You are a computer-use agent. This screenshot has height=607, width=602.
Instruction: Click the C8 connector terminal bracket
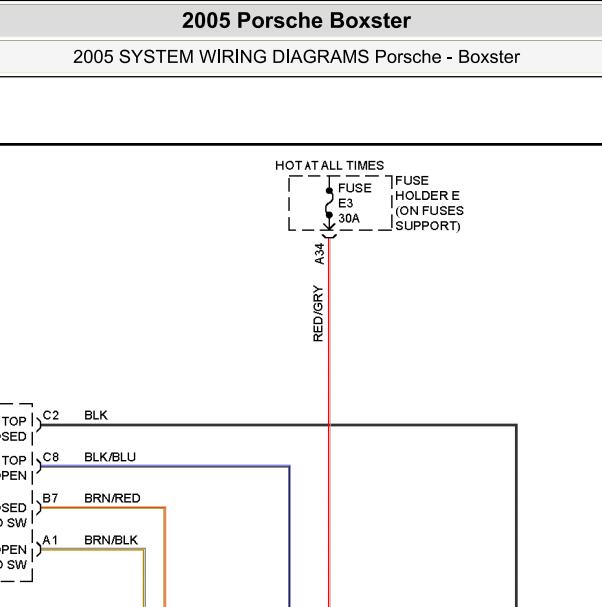pyautogui.click(x=38, y=466)
